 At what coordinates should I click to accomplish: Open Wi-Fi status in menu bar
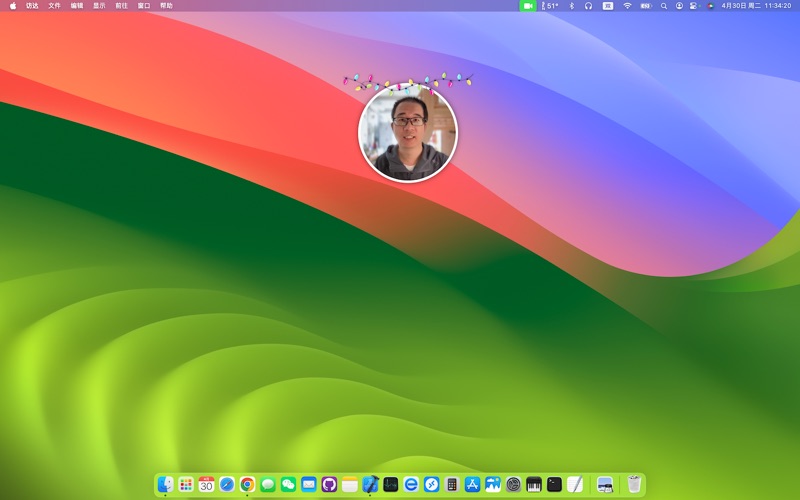click(627, 6)
